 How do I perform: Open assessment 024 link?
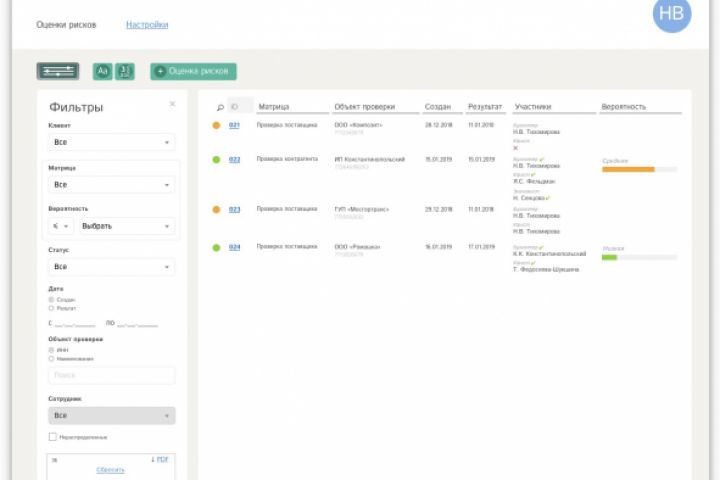click(x=234, y=247)
